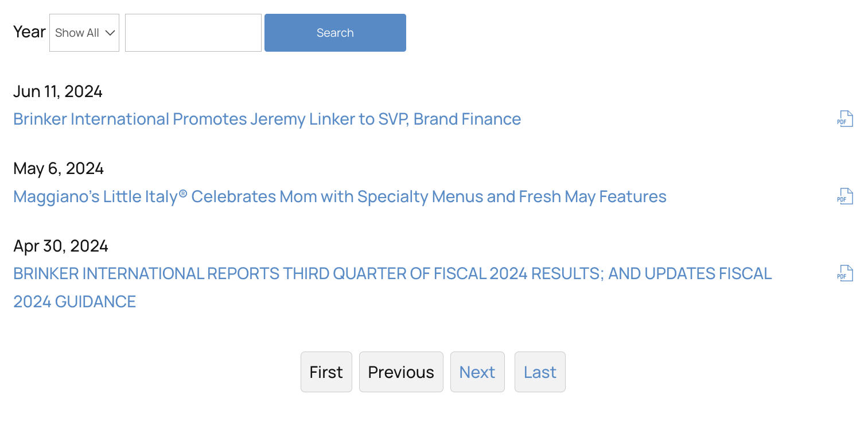Open Brinker third quarter fiscal 2024 results
Image resolution: width=868 pixels, height=421 pixels.
click(x=392, y=273)
